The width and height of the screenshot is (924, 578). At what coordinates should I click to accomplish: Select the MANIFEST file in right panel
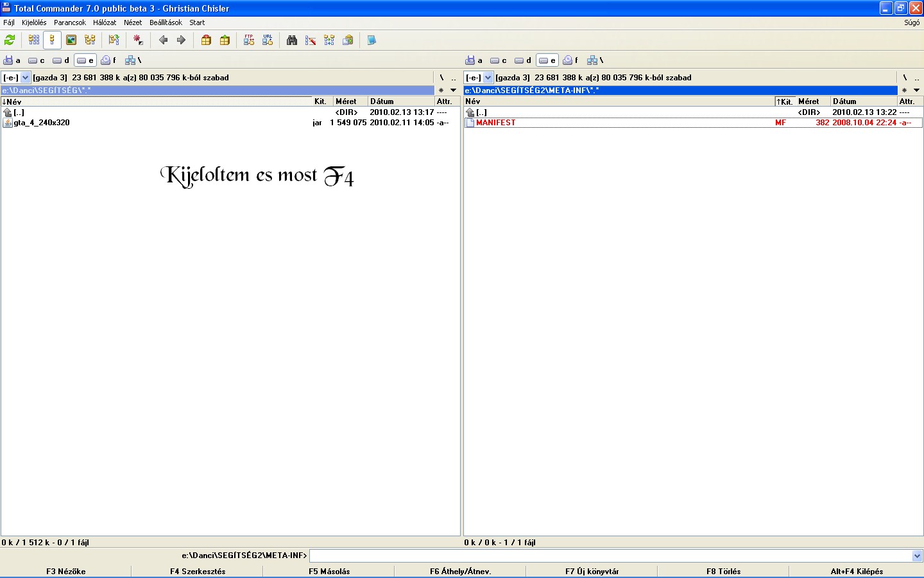point(495,123)
